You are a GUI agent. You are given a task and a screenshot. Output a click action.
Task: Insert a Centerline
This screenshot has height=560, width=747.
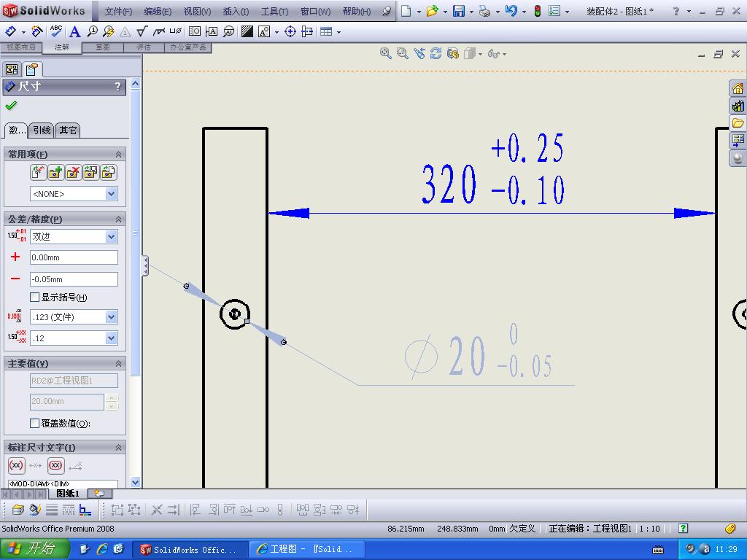(x=307, y=31)
